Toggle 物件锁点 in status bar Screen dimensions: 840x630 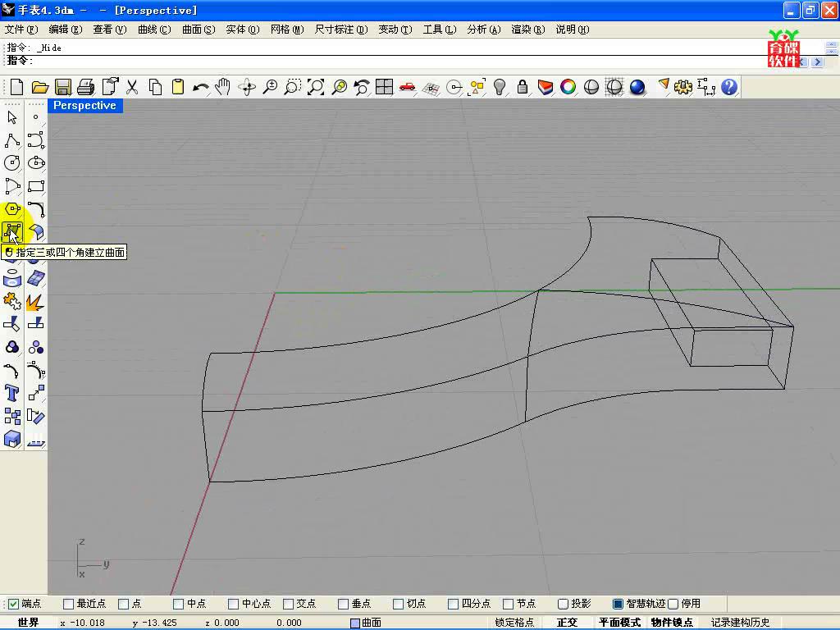point(672,623)
